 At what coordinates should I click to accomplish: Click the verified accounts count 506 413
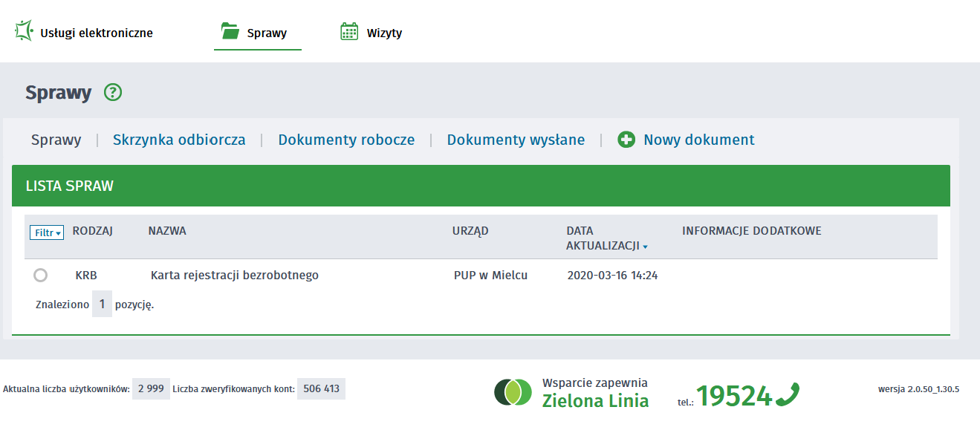(321, 388)
